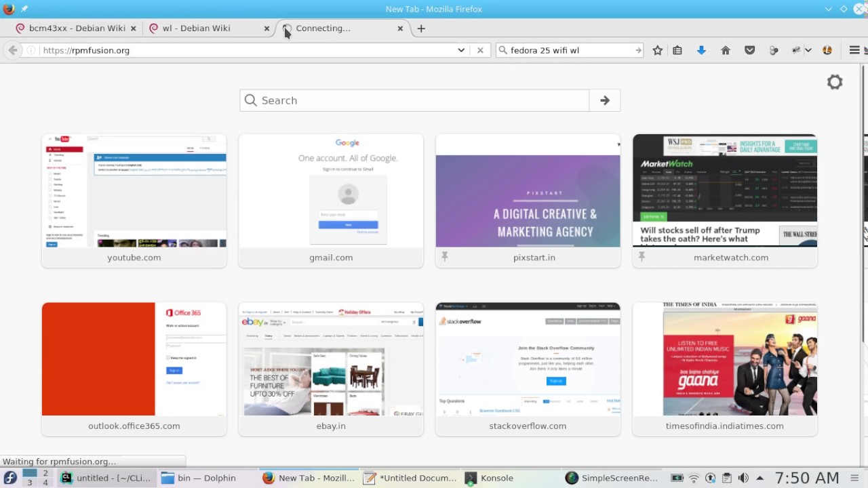This screenshot has width=868, height=488.
Task: Close the wl - Debian Wiki tab
Action: point(267,28)
